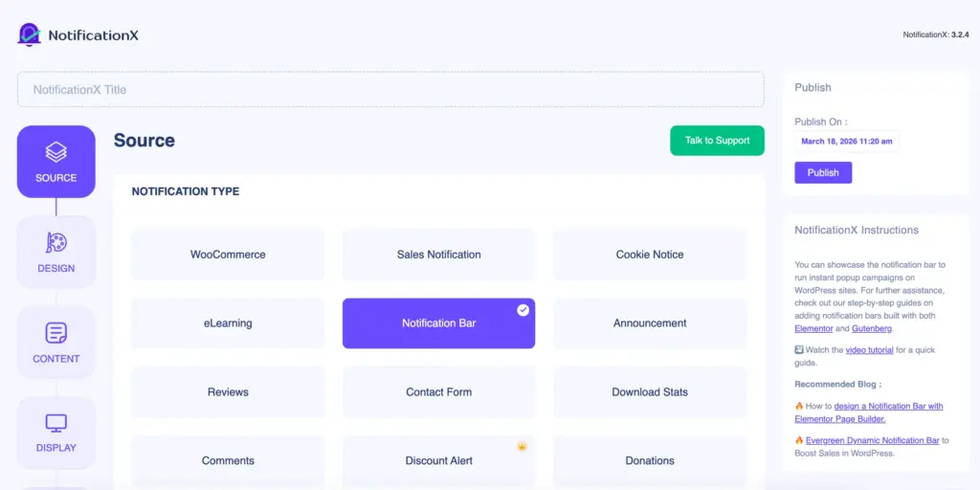Viewport: 980px width, 490px height.
Task: Click the Talk to Support button
Action: [717, 141]
